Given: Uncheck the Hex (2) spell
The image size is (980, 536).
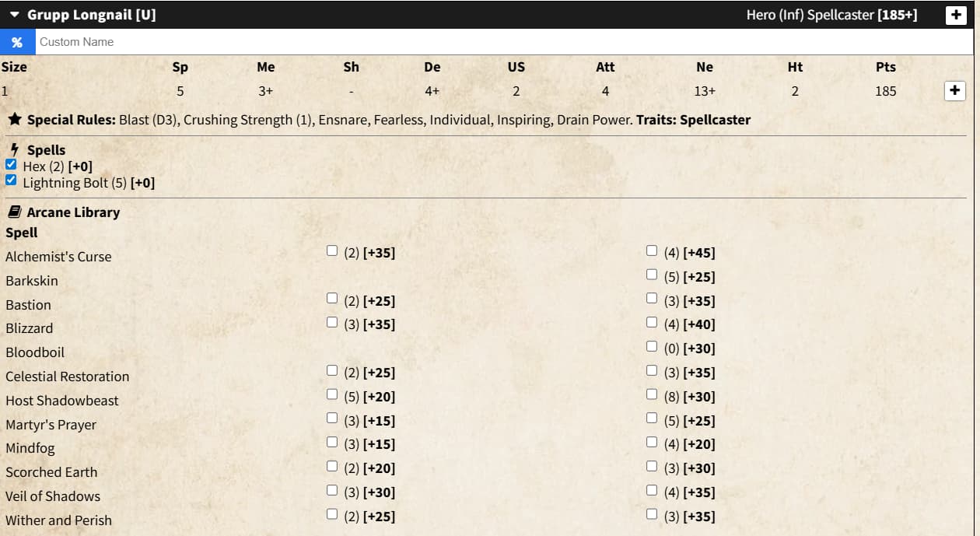Looking at the screenshot, I should 11,165.
